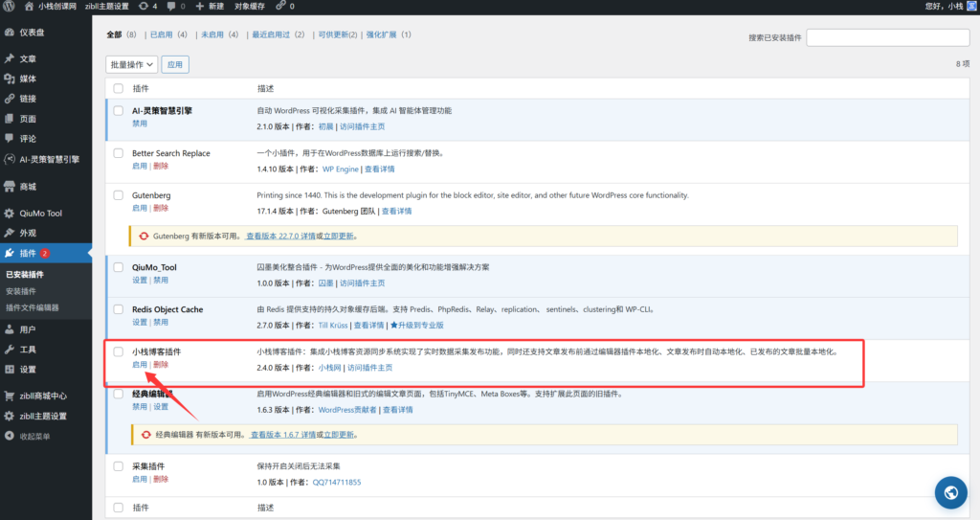
Task: Open 安装插件 submenu item
Action: pyautogui.click(x=21, y=291)
